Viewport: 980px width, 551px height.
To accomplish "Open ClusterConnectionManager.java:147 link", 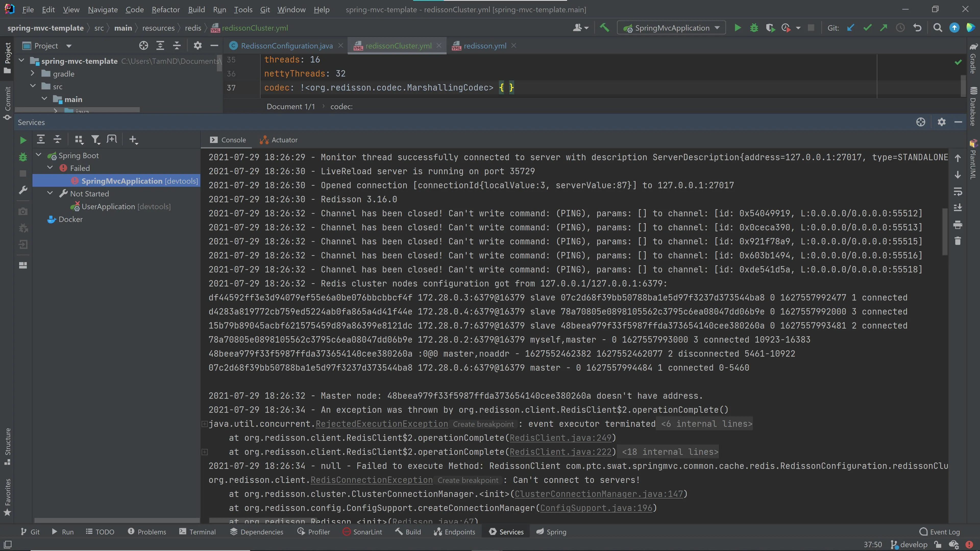I will pyautogui.click(x=599, y=494).
